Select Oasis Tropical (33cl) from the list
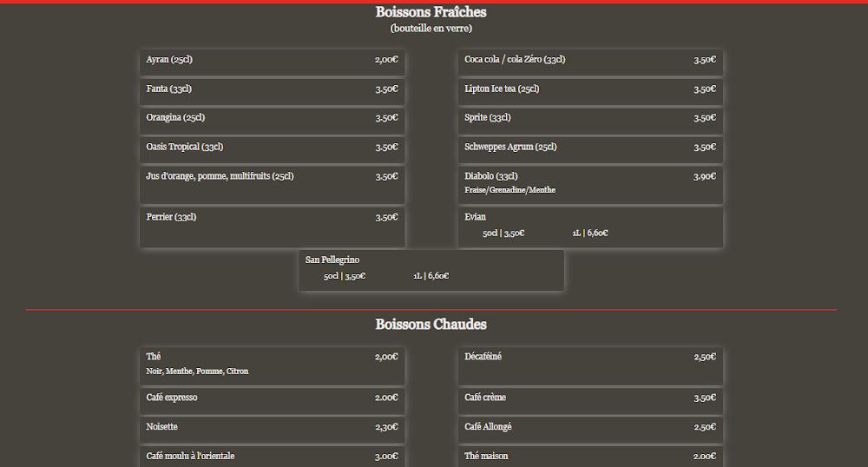This screenshot has width=868, height=467. pyautogui.click(x=272, y=148)
